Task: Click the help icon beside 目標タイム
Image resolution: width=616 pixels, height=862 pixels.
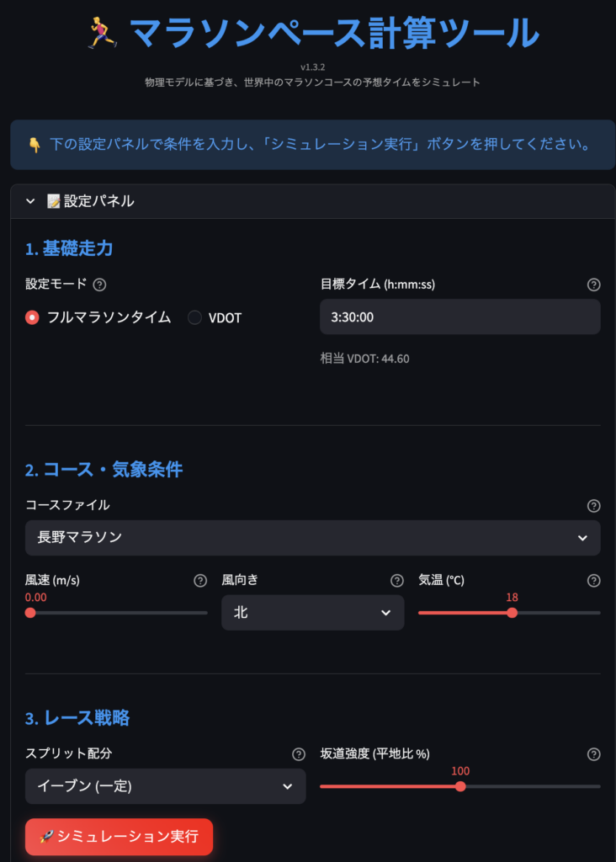Action: (593, 285)
